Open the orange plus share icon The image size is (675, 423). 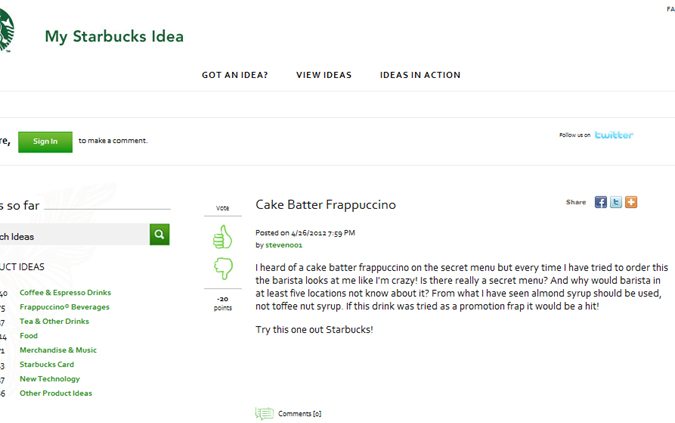point(631,202)
